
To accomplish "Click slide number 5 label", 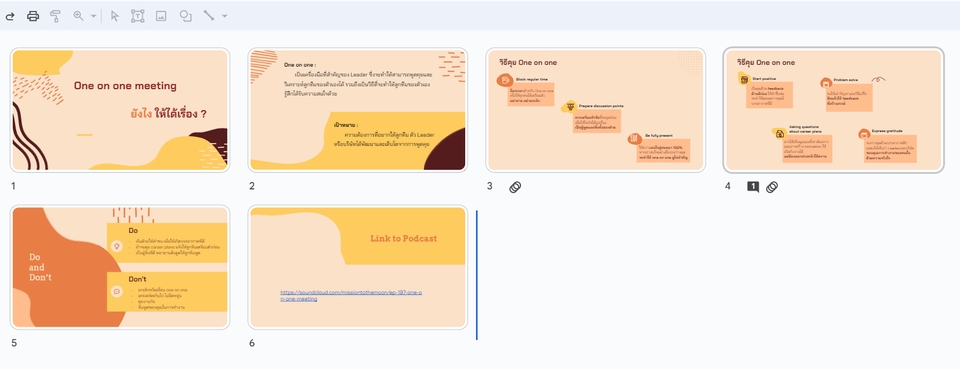I will tap(14, 343).
